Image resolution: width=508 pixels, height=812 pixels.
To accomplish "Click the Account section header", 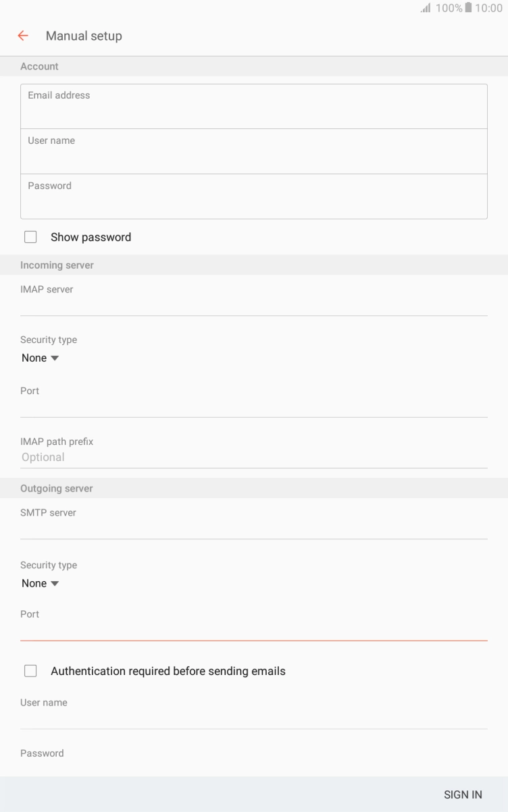I will coord(39,65).
